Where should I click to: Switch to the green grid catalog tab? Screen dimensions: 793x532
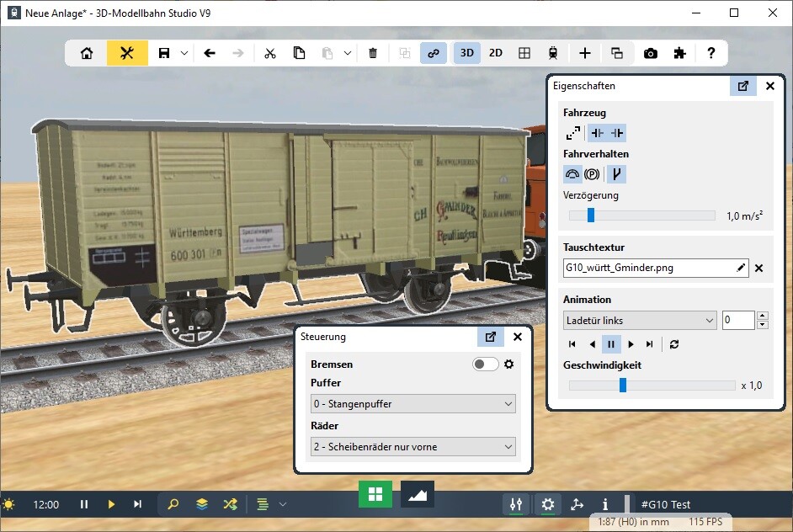coord(375,494)
